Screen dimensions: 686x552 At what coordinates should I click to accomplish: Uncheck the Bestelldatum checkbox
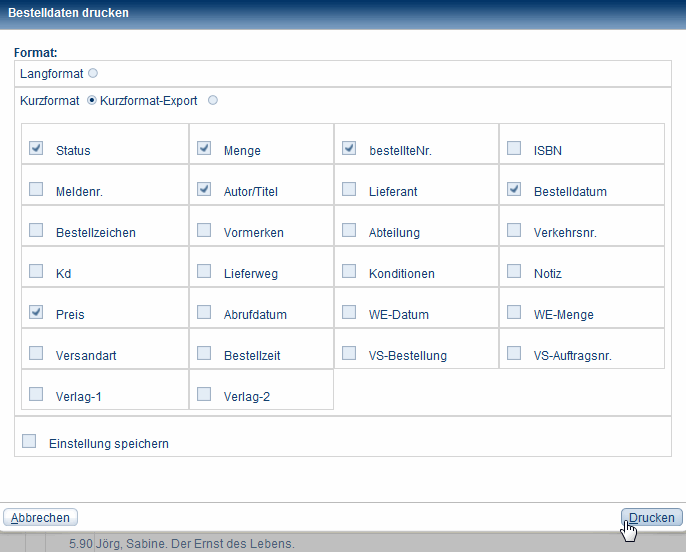point(514,189)
